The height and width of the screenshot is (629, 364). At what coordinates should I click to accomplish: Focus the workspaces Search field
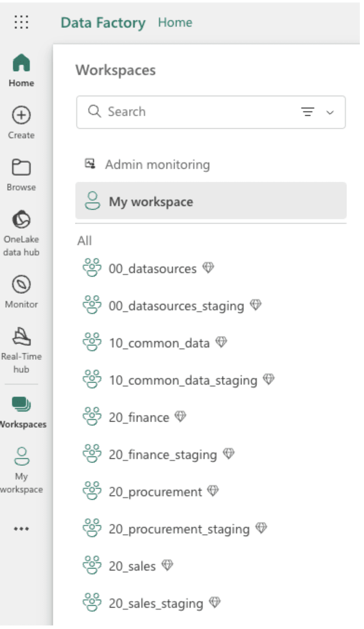pyautogui.click(x=211, y=112)
